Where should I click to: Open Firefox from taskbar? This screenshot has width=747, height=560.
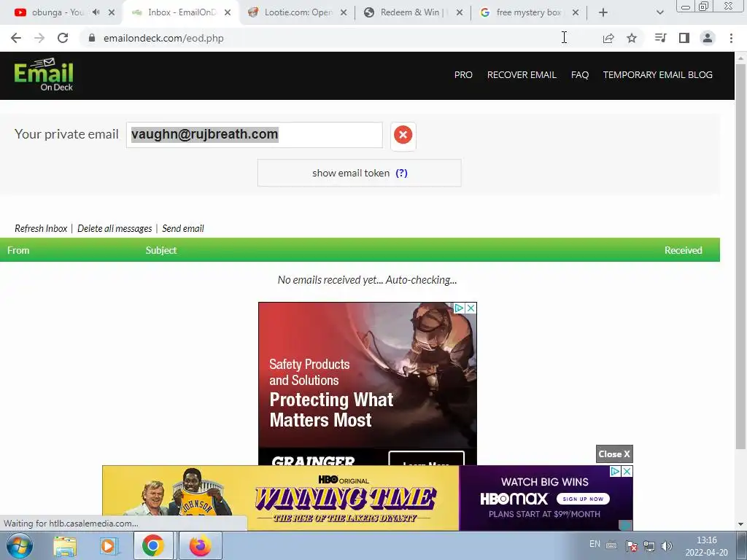200,545
